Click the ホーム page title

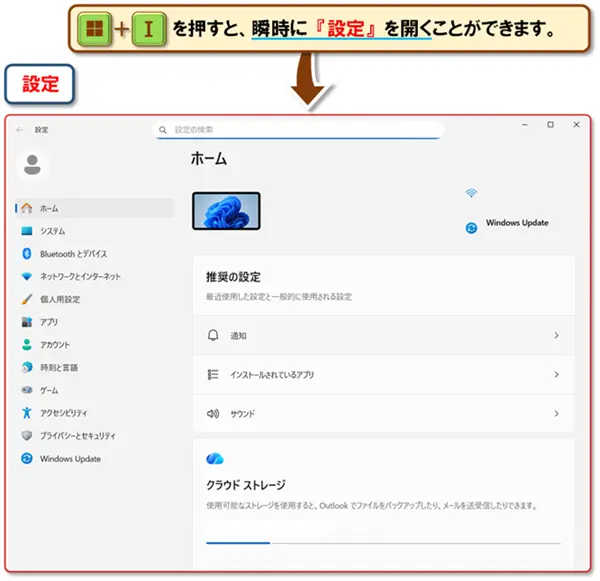click(x=209, y=158)
